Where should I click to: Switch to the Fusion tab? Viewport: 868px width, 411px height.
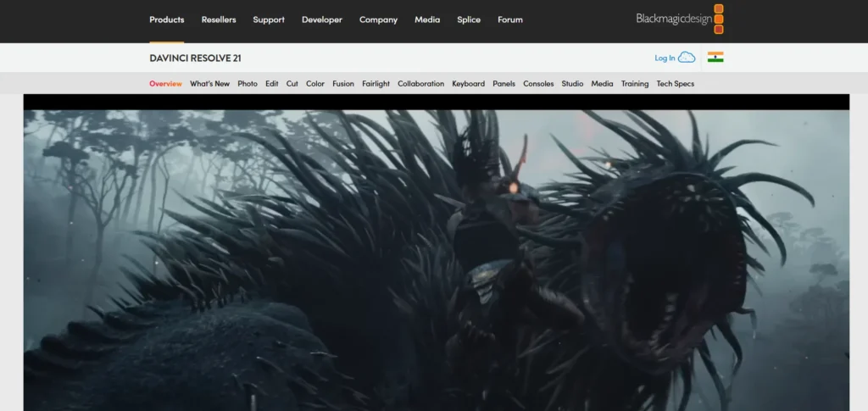coord(343,84)
